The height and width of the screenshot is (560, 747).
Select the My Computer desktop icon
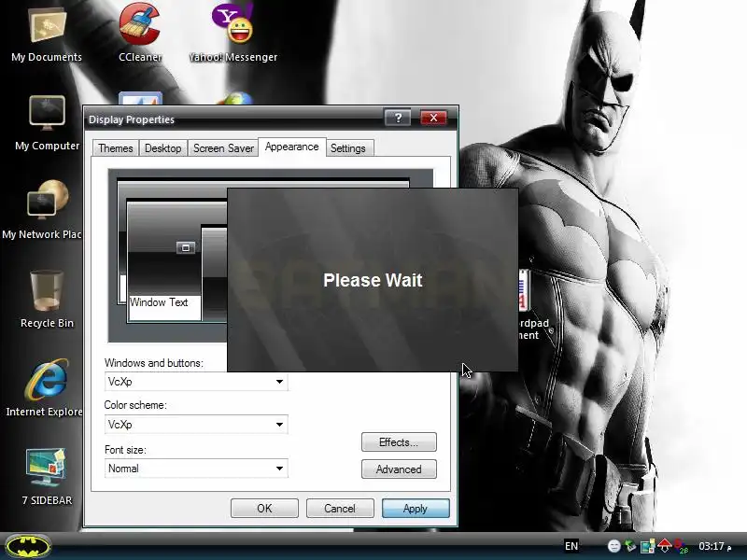[x=47, y=123]
